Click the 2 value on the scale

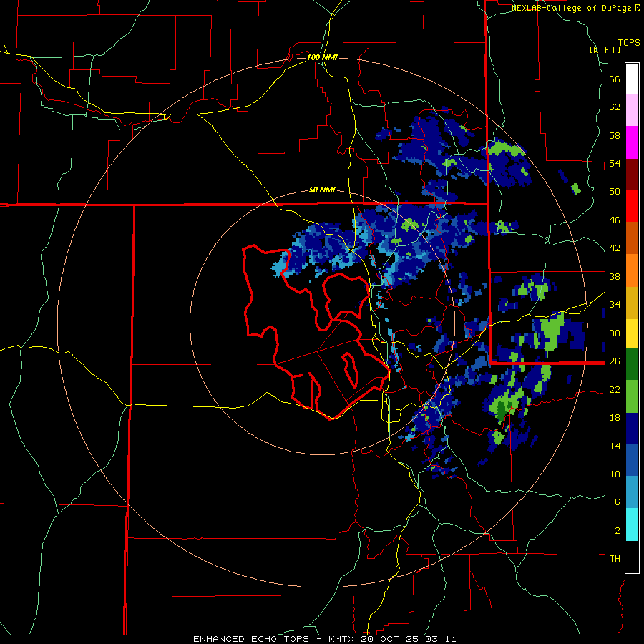(x=618, y=531)
